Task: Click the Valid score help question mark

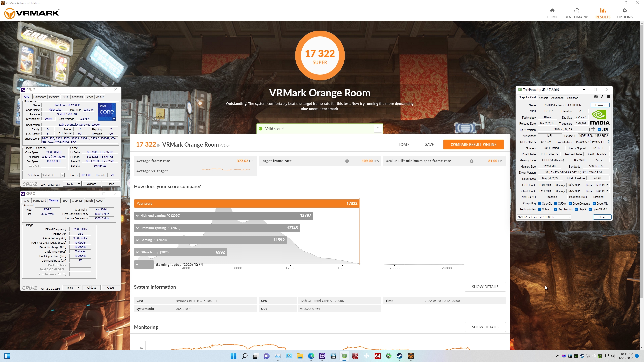Action: point(378,129)
